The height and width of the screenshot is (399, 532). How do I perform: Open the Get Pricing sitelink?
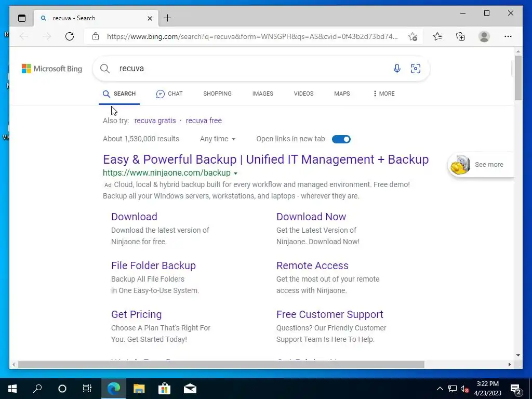tap(137, 314)
